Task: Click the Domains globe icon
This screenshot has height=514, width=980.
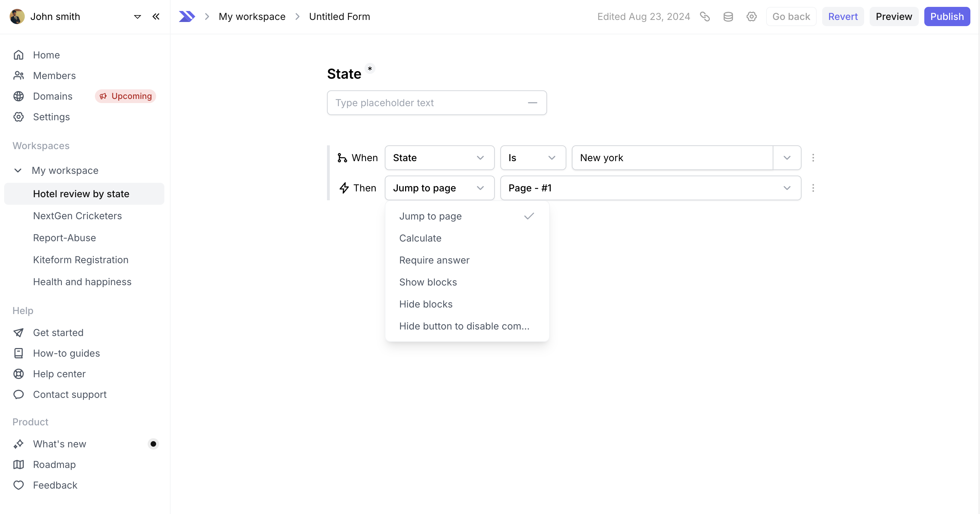Action: [19, 96]
